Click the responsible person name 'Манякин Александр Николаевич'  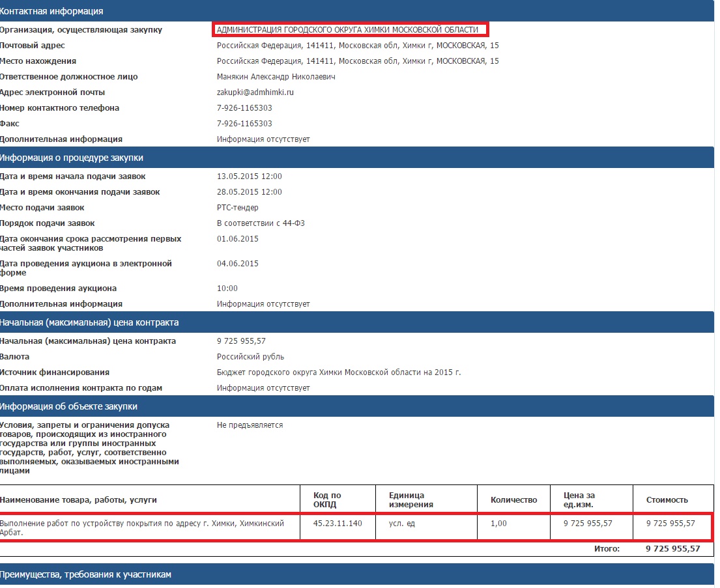click(276, 77)
